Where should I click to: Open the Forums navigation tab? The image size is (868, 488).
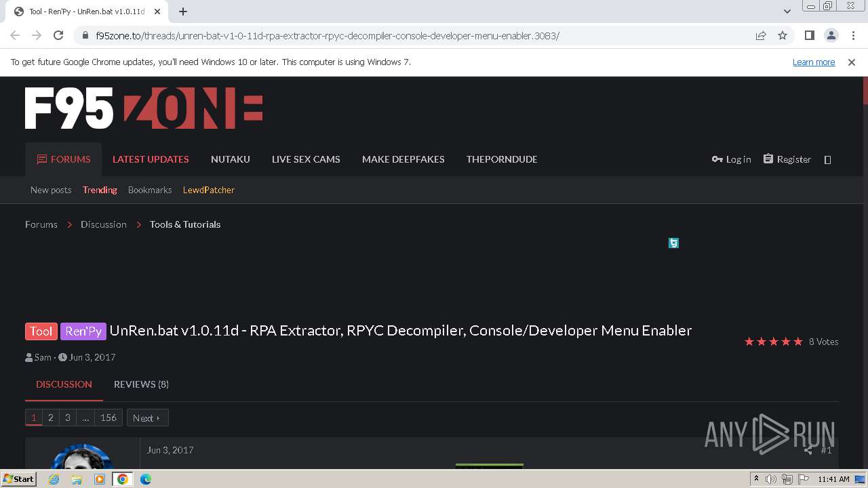[63, 159]
